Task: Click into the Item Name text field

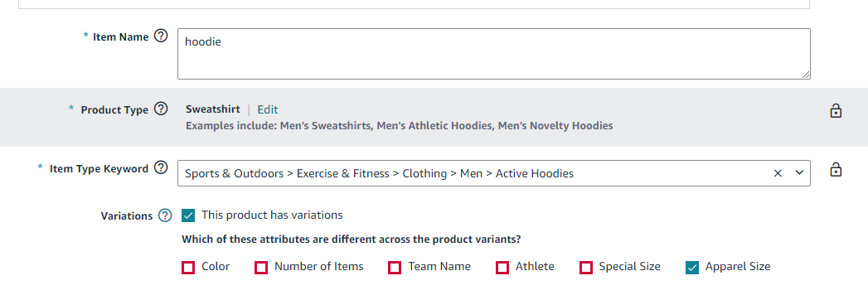Action: pyautogui.click(x=494, y=54)
